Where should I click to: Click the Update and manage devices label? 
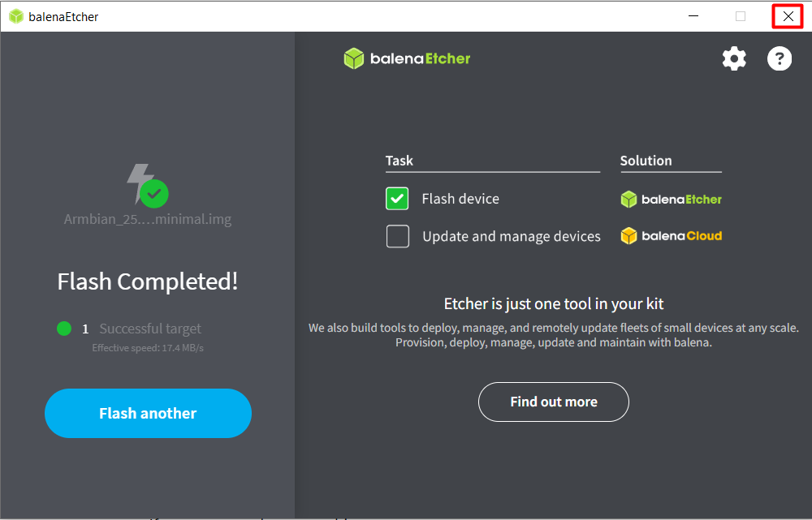511,237
